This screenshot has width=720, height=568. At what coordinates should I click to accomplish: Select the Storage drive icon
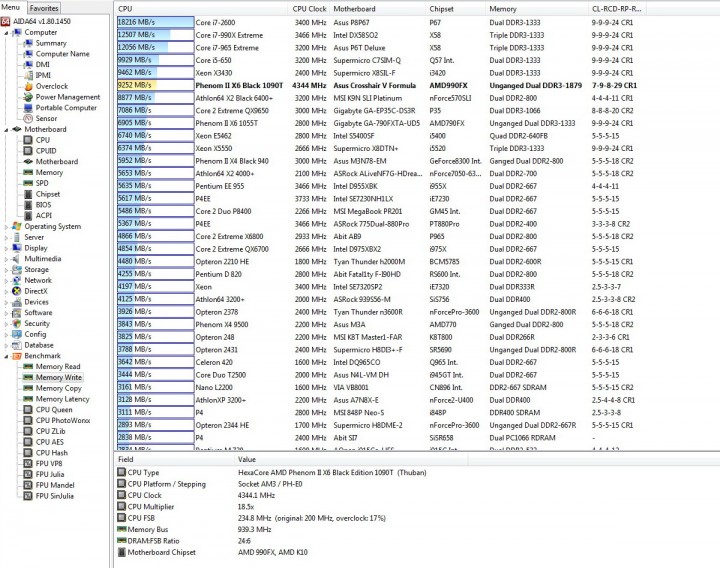(x=17, y=270)
